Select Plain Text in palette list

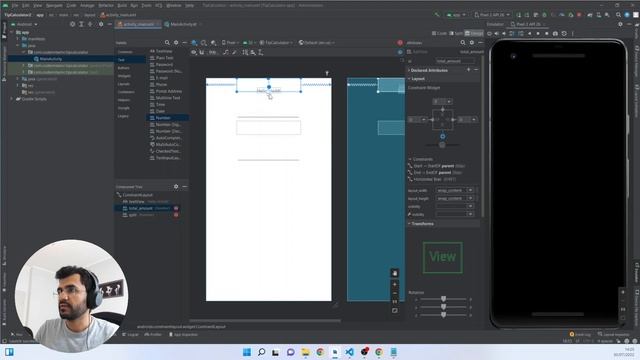coord(164,58)
